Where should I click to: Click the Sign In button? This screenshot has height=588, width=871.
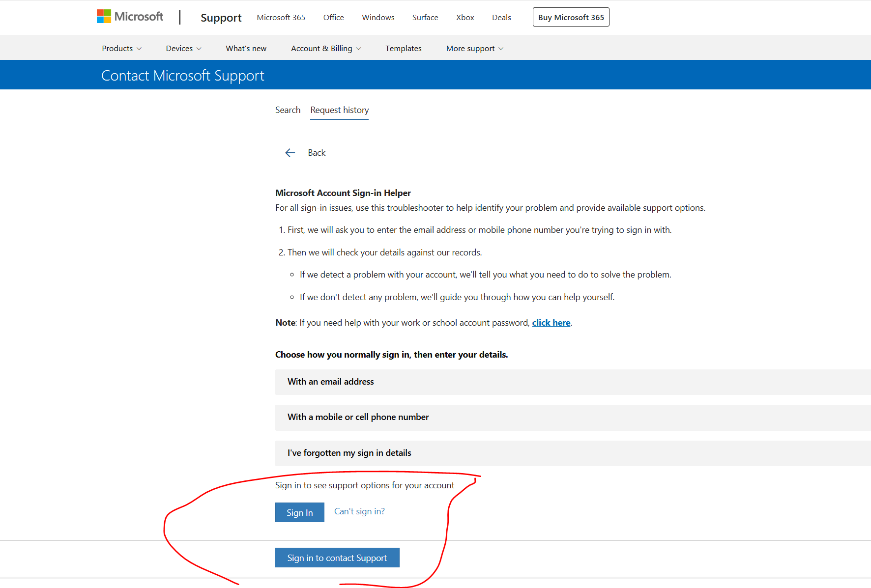(x=300, y=512)
